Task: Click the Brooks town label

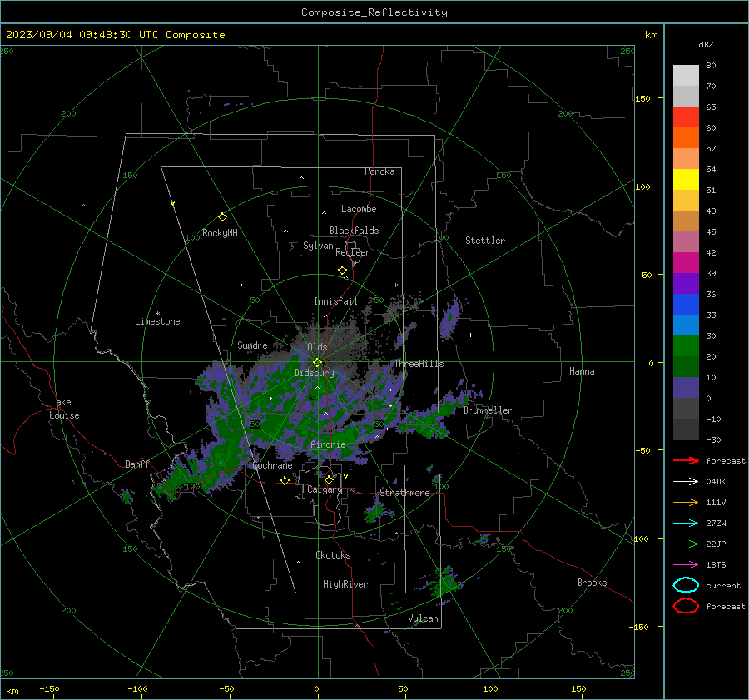Action: tap(592, 583)
